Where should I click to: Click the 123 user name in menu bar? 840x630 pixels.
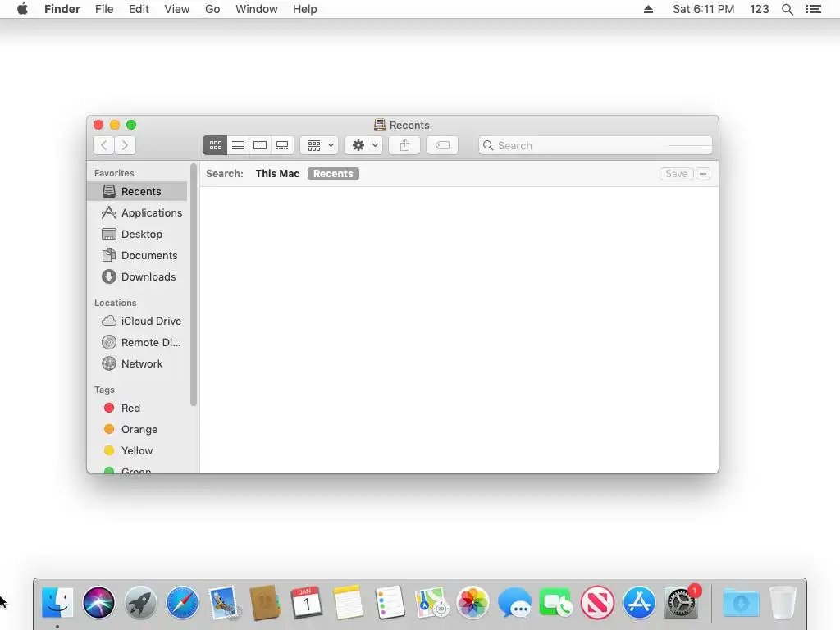pyautogui.click(x=759, y=9)
